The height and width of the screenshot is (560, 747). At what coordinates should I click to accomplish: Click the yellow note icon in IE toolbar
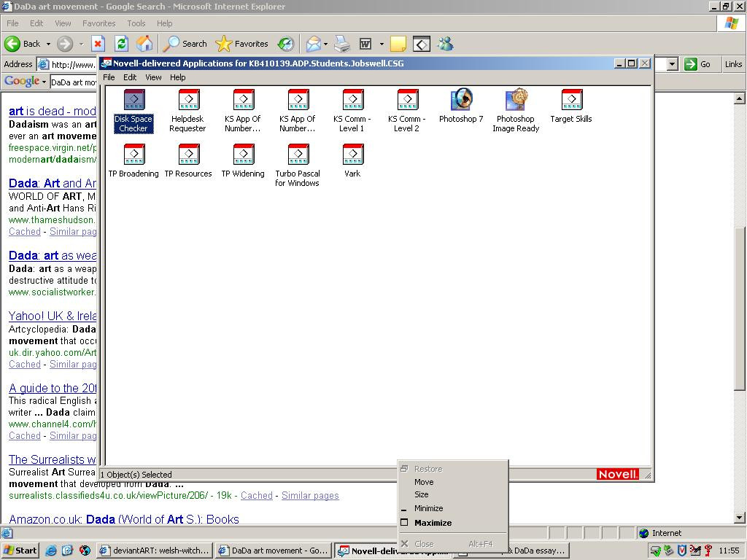[398, 44]
